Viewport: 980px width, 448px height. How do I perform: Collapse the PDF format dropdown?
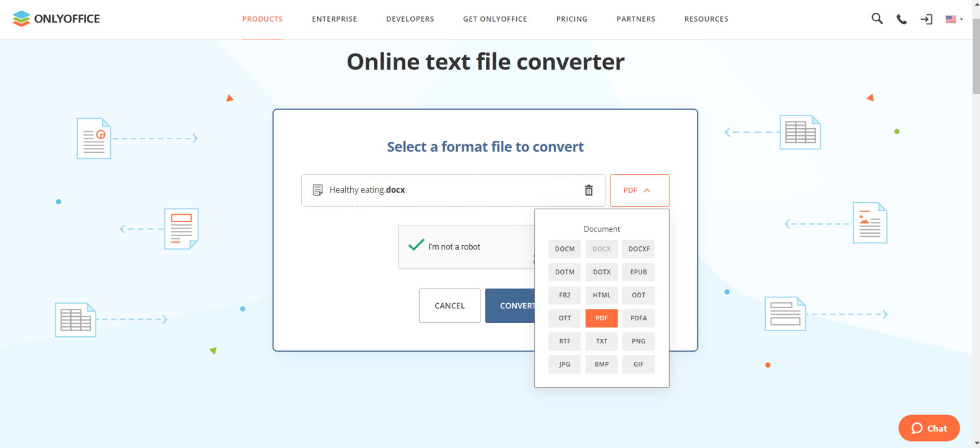point(639,190)
